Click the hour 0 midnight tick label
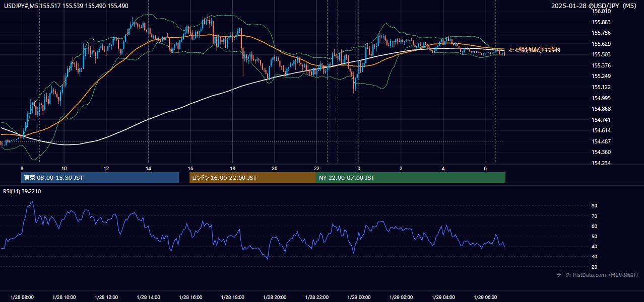This screenshot has width=644, height=302. point(359,168)
